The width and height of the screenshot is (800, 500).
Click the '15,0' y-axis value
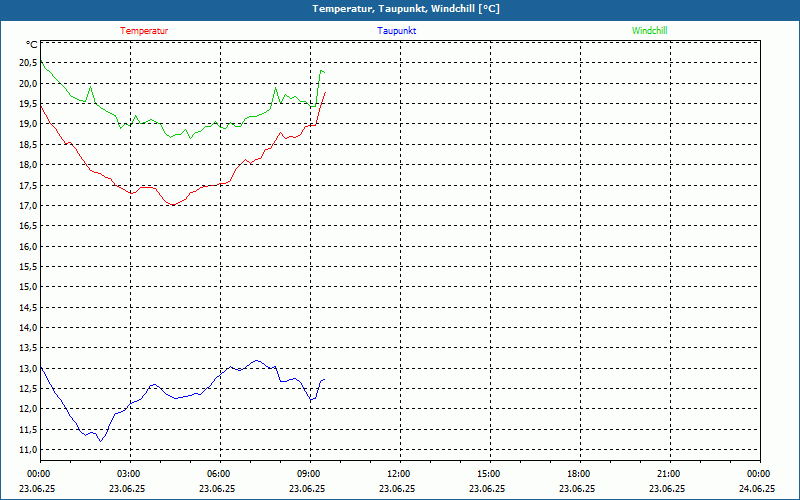(29, 287)
